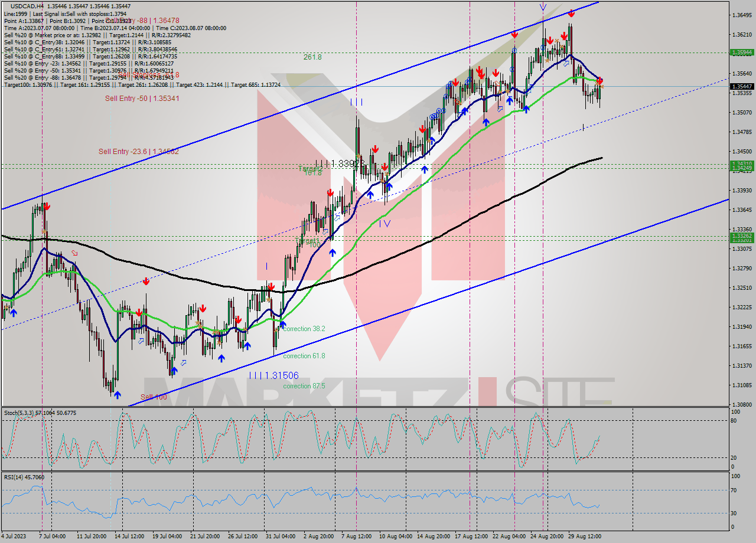Click the green 1.35944 price level tag

742,53
